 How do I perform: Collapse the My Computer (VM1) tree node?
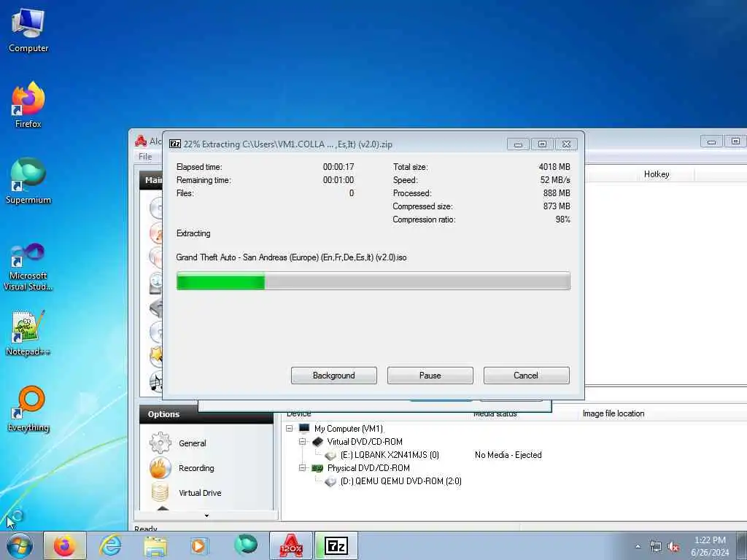(x=289, y=429)
